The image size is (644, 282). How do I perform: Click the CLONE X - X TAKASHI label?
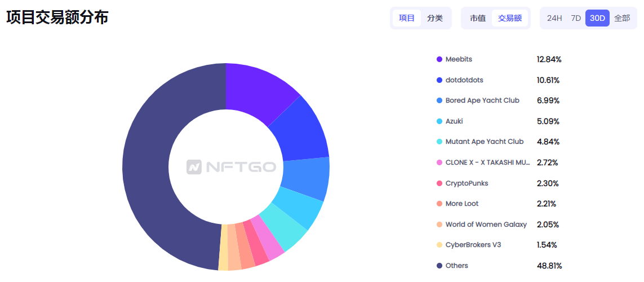click(x=488, y=162)
